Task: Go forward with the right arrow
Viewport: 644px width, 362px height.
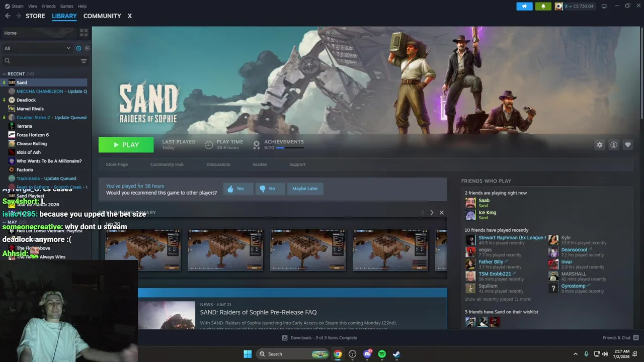Action: (x=19, y=16)
